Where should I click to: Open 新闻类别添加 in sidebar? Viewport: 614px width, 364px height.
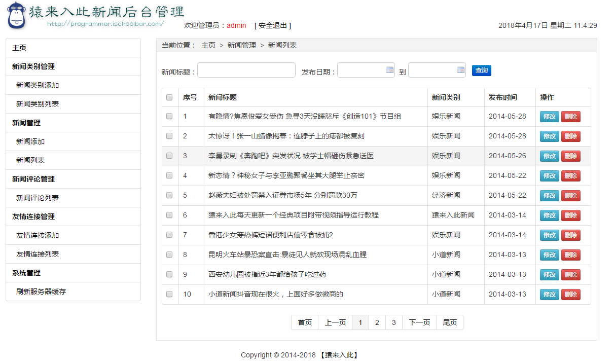tap(73, 85)
